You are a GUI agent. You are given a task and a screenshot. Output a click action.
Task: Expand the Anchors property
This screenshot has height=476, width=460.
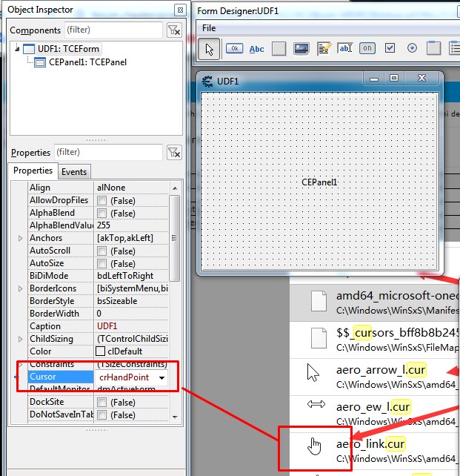[20, 238]
